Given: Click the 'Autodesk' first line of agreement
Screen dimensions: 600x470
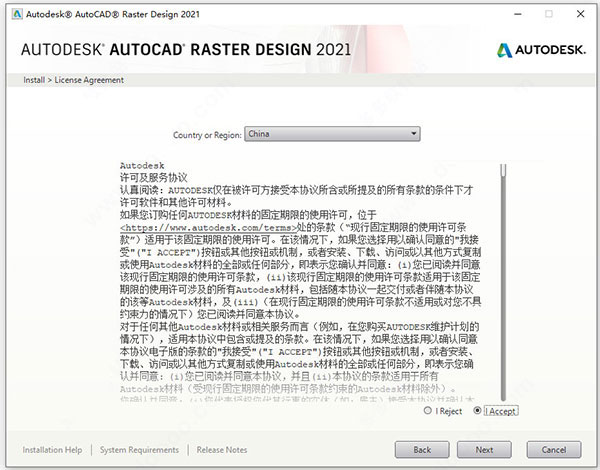Looking at the screenshot, I should point(142,165).
